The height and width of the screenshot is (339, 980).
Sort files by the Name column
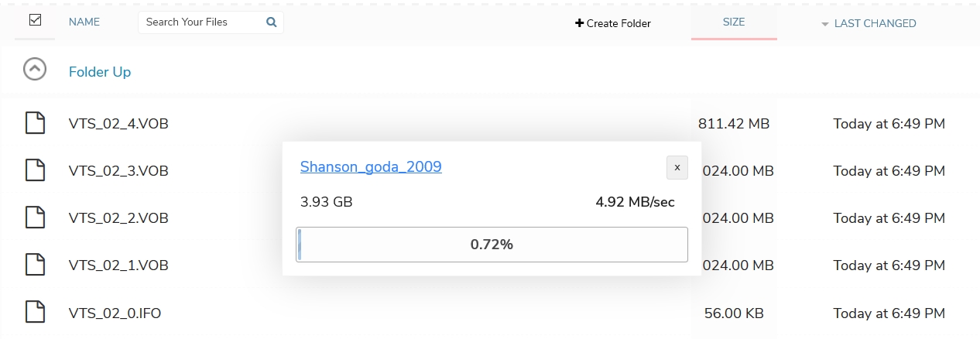pyautogui.click(x=84, y=22)
